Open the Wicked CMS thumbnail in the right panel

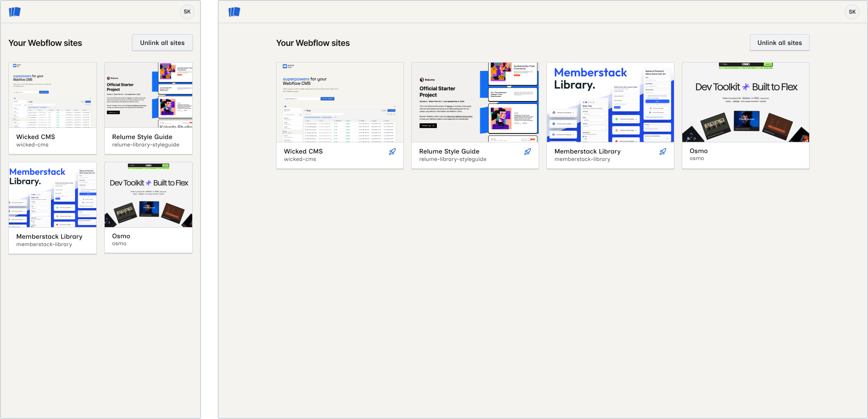340,102
